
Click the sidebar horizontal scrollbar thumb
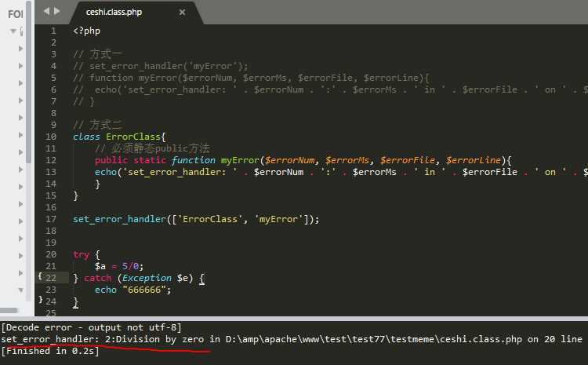[9, 310]
